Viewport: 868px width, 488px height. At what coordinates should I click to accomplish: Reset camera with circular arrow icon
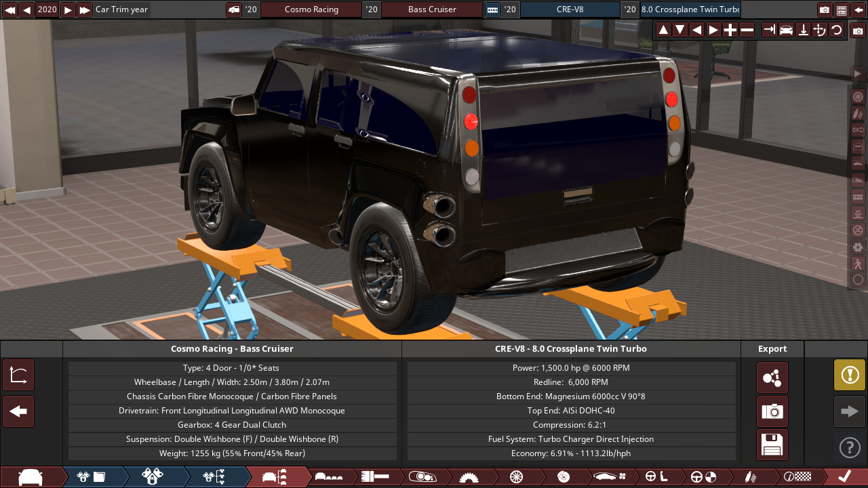[837, 30]
